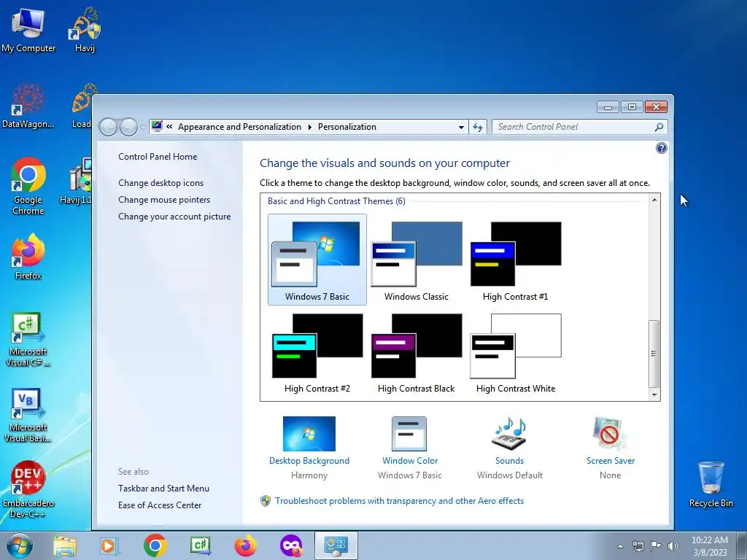This screenshot has width=747, height=560.
Task: Open Troubleshoot transparency and Aero effects link
Action: 399,501
